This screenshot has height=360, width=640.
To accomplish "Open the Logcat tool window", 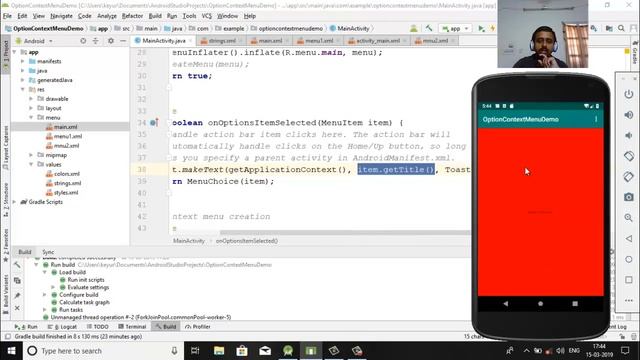I will pyautogui.click(x=62, y=327).
